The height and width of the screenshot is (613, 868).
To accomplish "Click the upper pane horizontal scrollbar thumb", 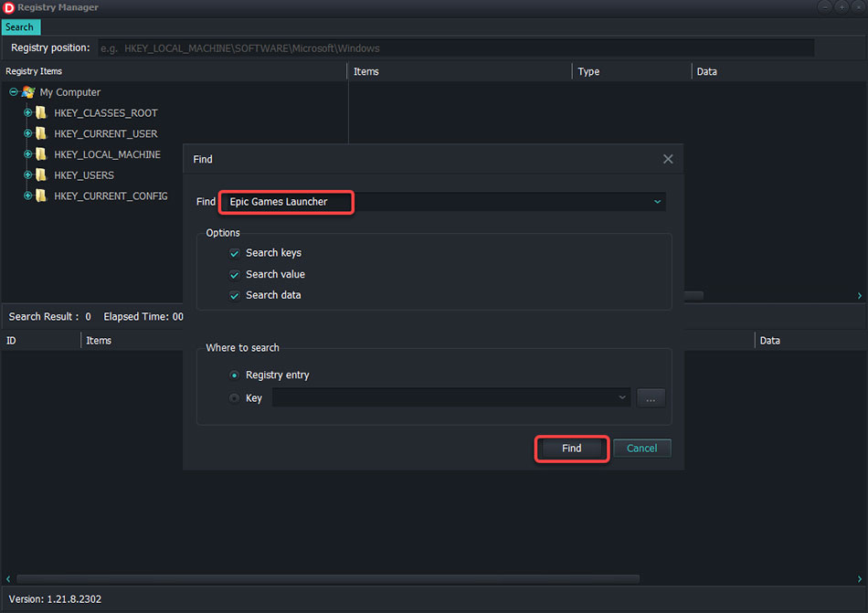I will (693, 296).
